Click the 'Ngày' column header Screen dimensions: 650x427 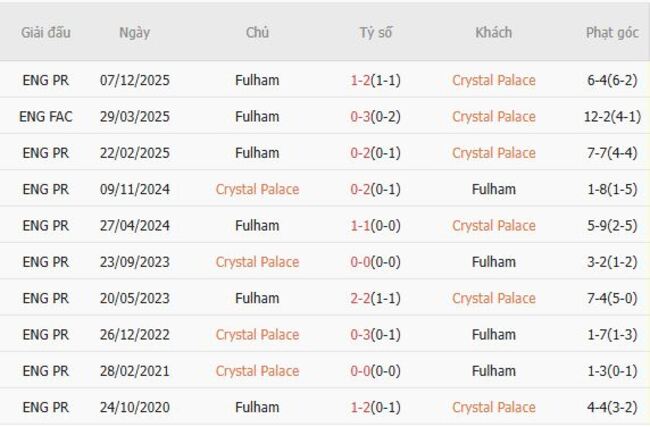click(x=134, y=32)
